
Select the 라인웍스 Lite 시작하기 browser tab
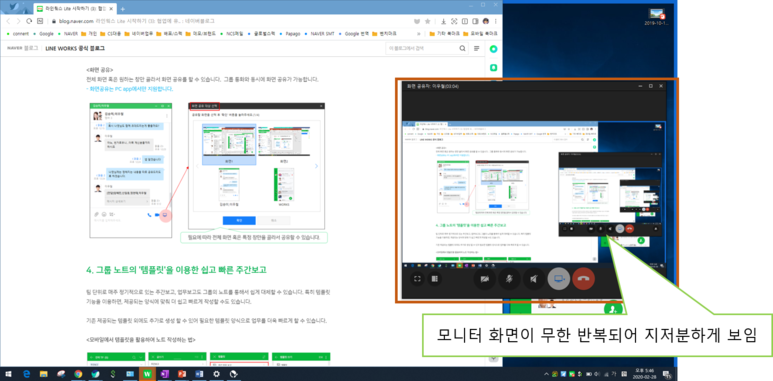75,9
